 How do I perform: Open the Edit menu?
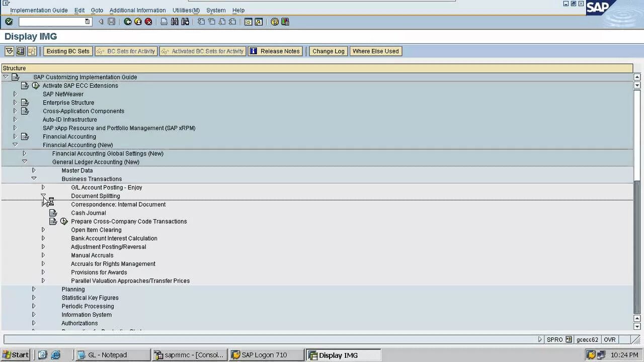tap(79, 10)
